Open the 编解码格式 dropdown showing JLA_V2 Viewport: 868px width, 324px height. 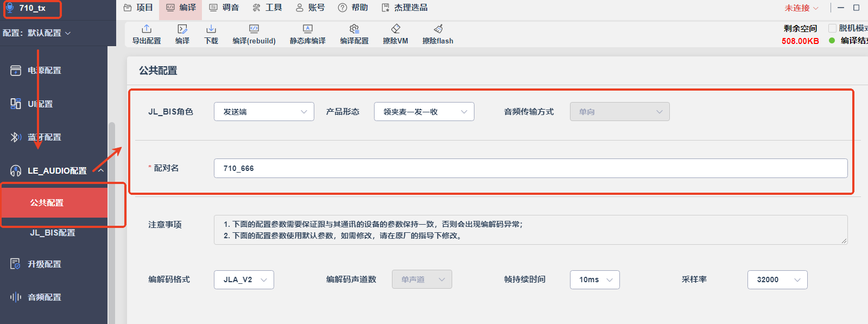[x=244, y=279]
